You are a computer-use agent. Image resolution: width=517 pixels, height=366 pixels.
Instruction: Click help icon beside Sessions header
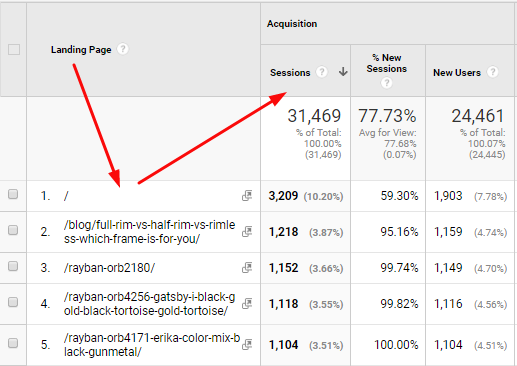[x=321, y=72]
